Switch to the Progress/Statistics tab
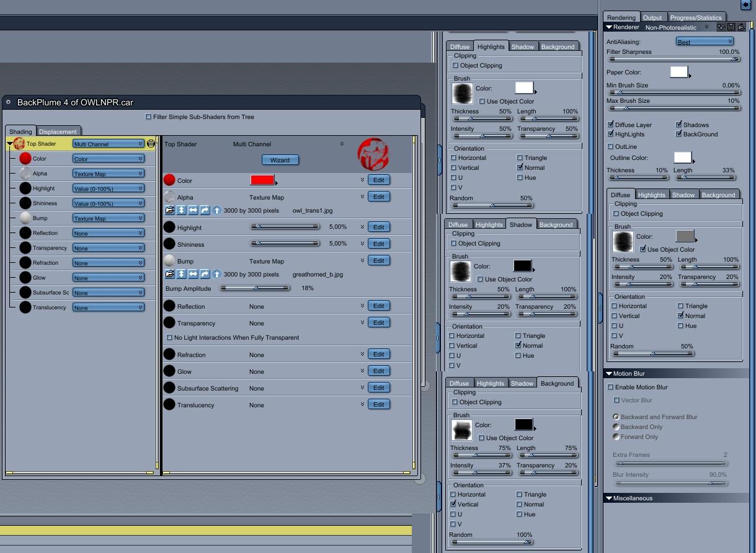 click(696, 17)
